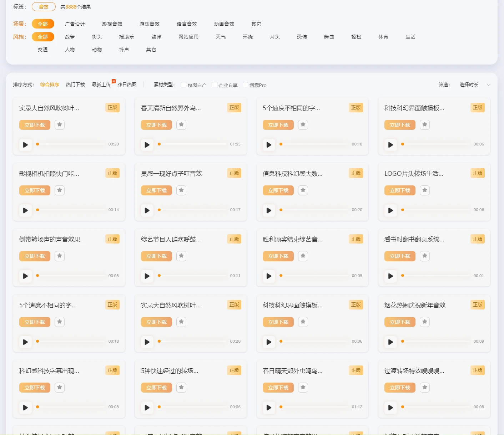Favorite the 灵感一现好点子叮音效 card

pyautogui.click(x=181, y=190)
